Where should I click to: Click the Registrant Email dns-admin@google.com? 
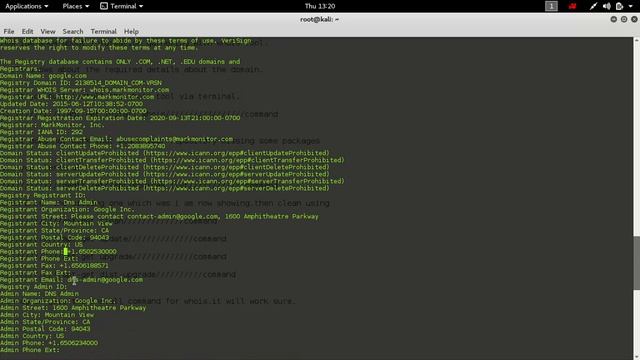[105, 280]
